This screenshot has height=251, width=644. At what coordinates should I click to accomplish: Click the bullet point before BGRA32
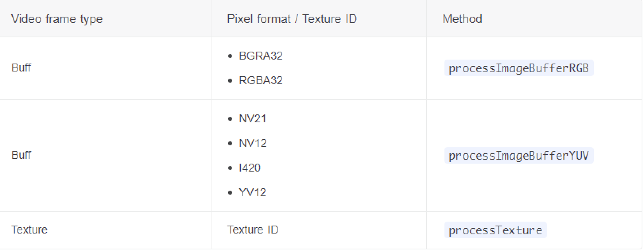pyautogui.click(x=230, y=56)
